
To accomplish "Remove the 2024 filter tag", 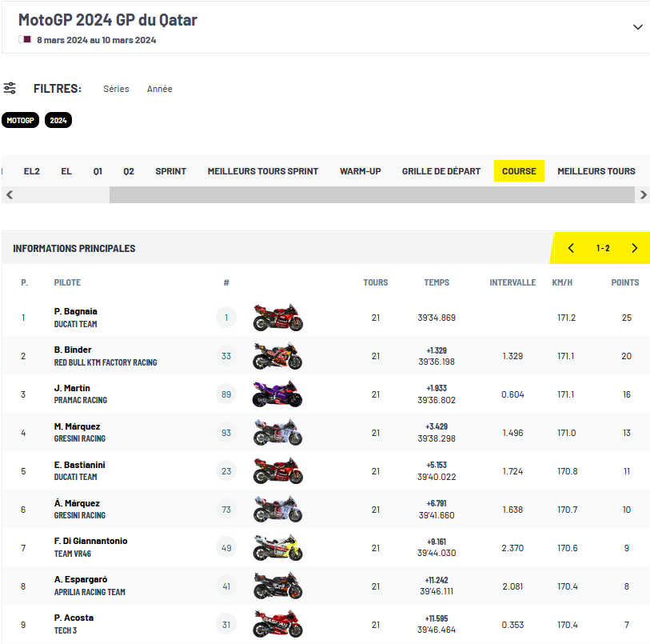I will tap(58, 120).
